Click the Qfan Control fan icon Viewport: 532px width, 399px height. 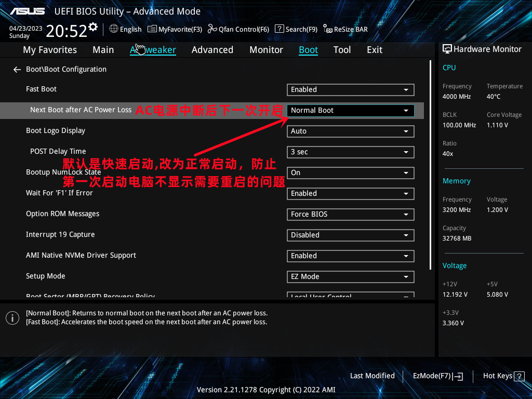[212, 29]
